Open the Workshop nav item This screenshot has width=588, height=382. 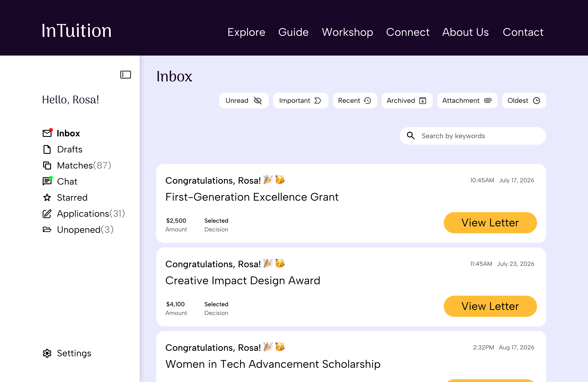[347, 32]
